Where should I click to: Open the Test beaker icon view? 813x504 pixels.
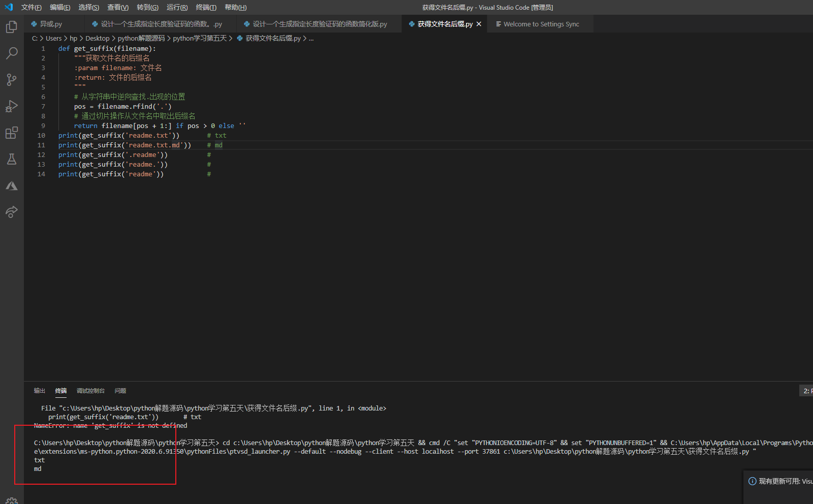pos(11,160)
